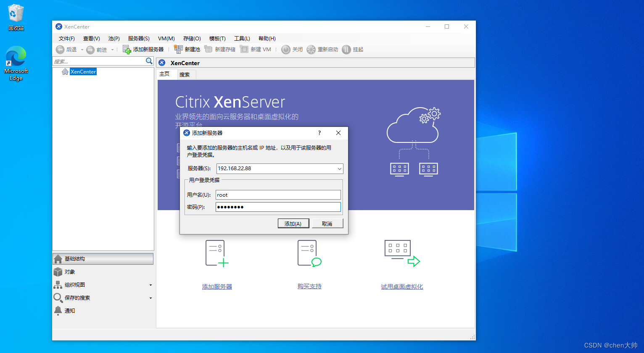This screenshot has height=353, width=644.
Task: Click the Reboot (重新启动) toolbar icon
Action: tap(311, 50)
